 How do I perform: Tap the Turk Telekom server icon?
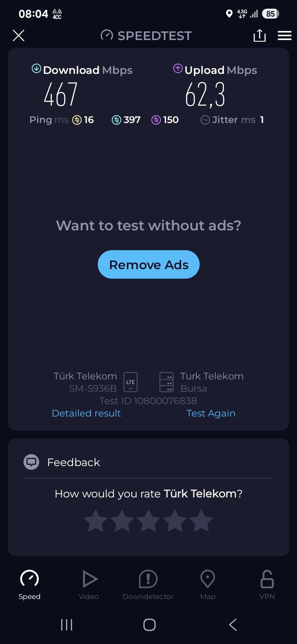coord(166,382)
